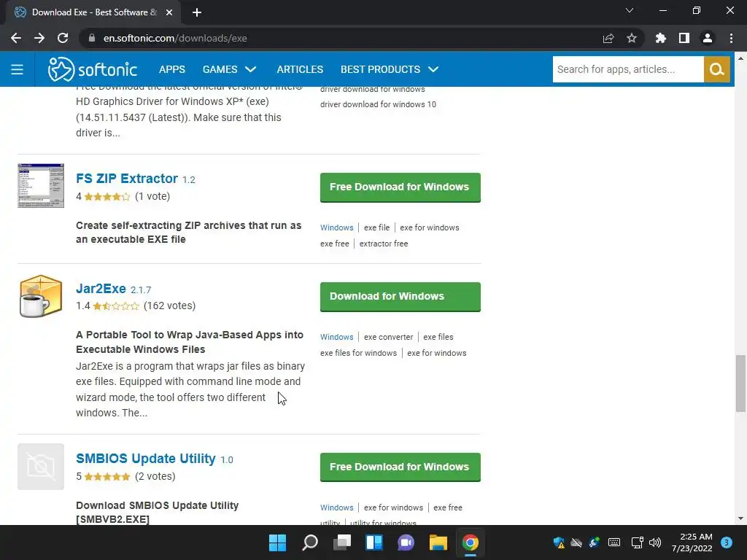
Task: Share this page via address bar icon
Action: 608,38
